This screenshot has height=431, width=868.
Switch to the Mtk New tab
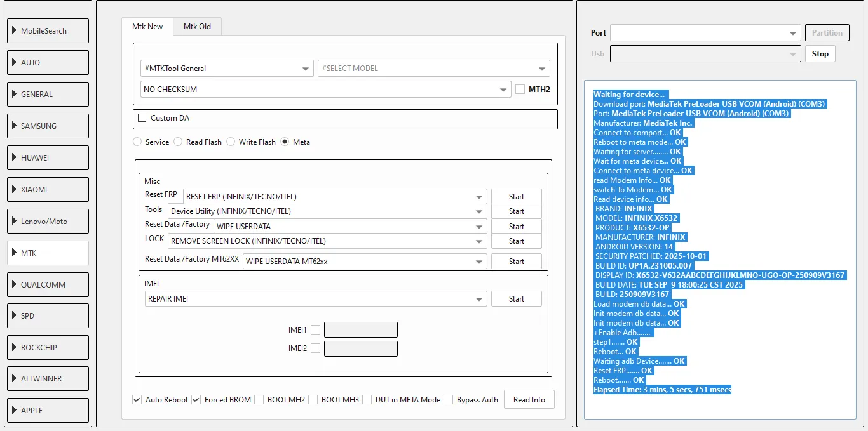(147, 27)
